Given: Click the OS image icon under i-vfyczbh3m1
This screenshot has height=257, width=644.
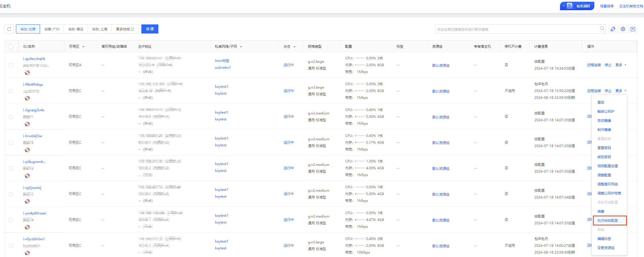Looking at the screenshot, I should tap(27, 253).
